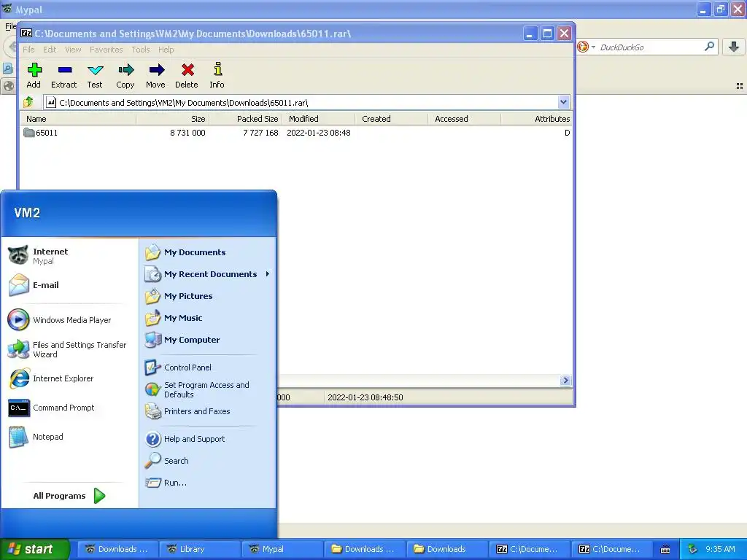This screenshot has width=747, height=560.
Task: Select the Copy toolbar icon
Action: pyautogui.click(x=125, y=75)
